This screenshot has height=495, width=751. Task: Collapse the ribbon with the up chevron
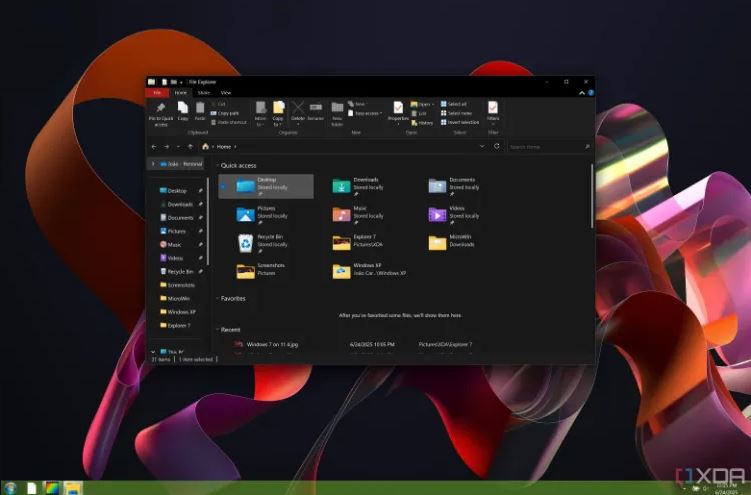point(582,93)
